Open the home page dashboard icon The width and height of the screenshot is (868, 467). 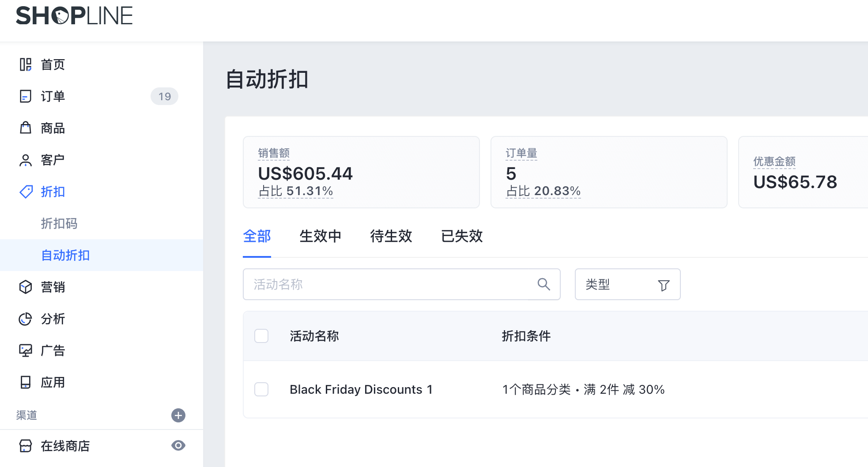point(26,64)
